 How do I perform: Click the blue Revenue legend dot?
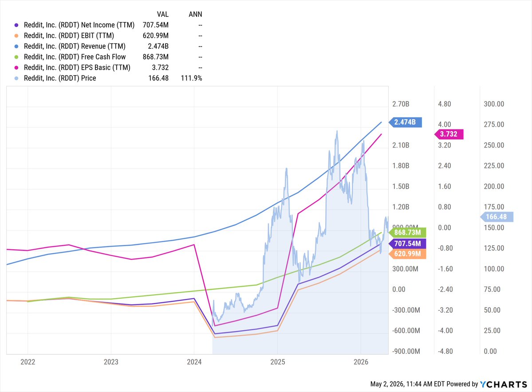click(x=16, y=46)
